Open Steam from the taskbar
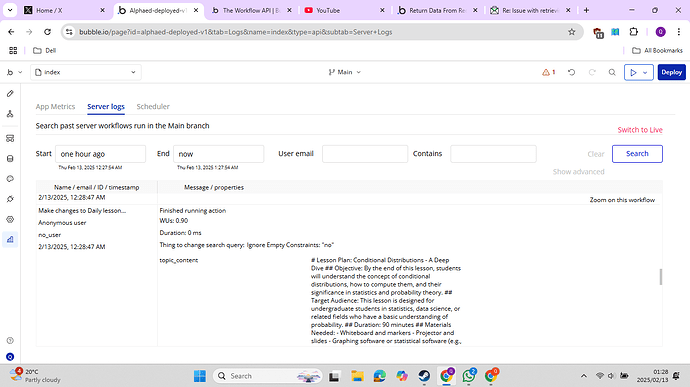The height and width of the screenshot is (387, 690). 424,376
